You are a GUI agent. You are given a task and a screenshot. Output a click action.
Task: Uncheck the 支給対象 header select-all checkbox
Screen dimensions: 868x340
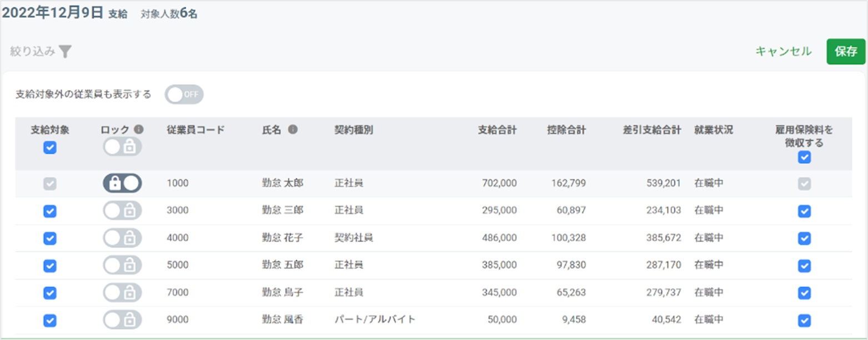point(50,147)
